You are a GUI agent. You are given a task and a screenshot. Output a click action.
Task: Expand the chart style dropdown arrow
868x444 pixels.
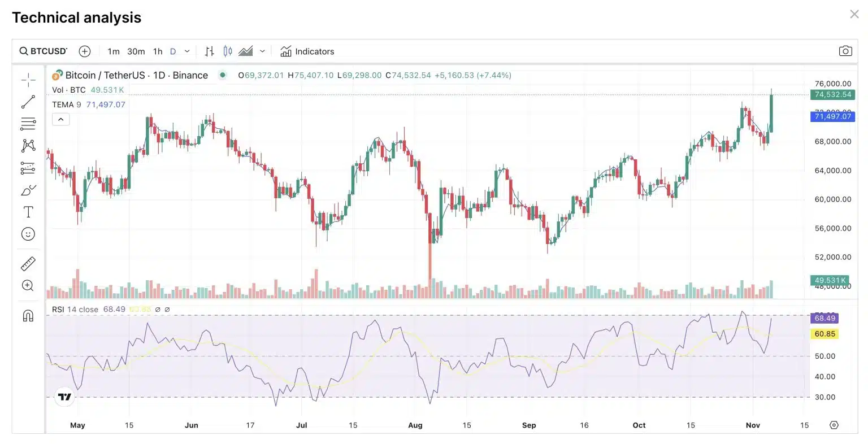coord(262,51)
